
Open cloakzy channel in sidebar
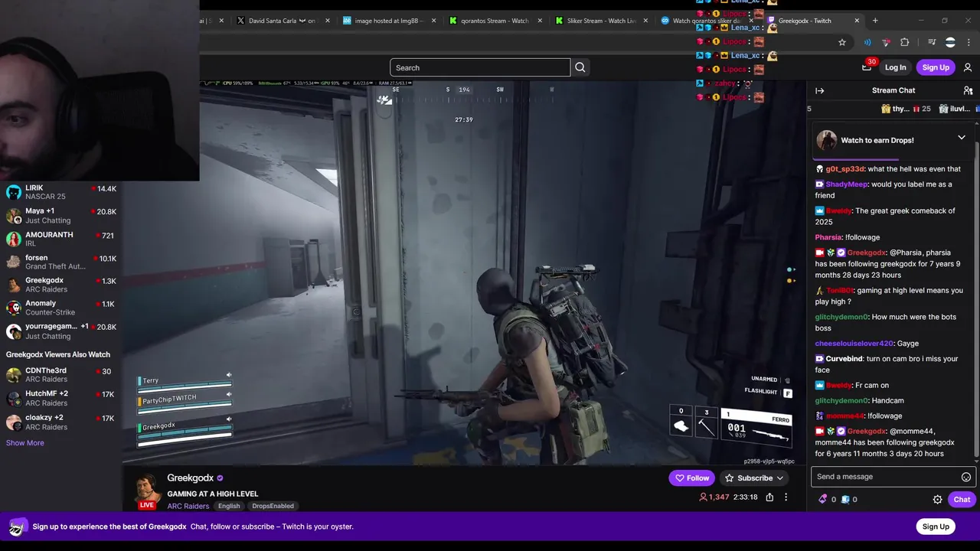click(x=61, y=422)
